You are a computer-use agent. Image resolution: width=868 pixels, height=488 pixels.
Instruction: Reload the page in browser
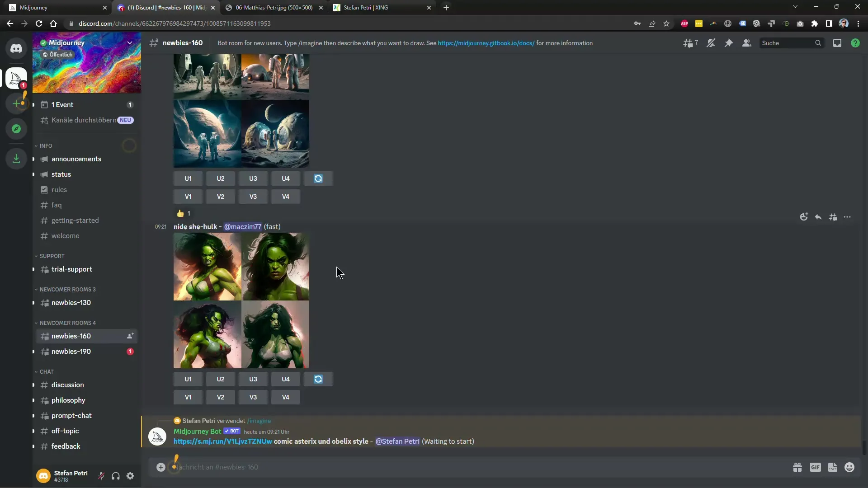[x=39, y=23]
